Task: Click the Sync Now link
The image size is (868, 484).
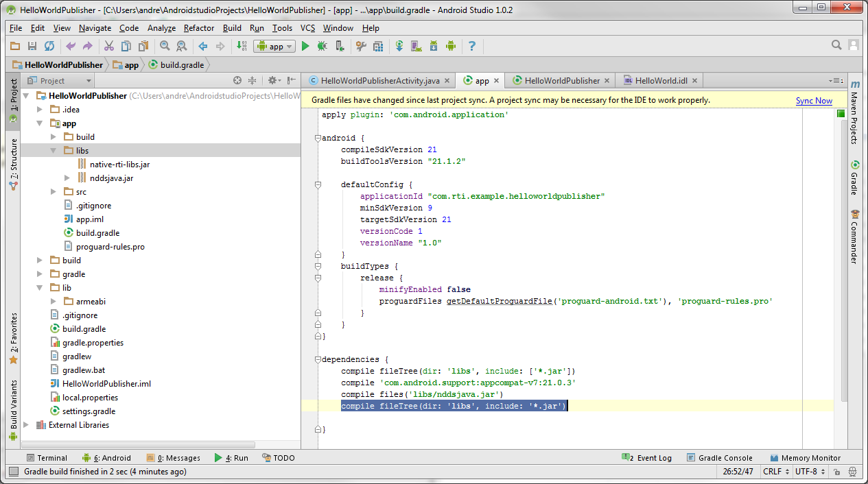Action: pyautogui.click(x=814, y=101)
